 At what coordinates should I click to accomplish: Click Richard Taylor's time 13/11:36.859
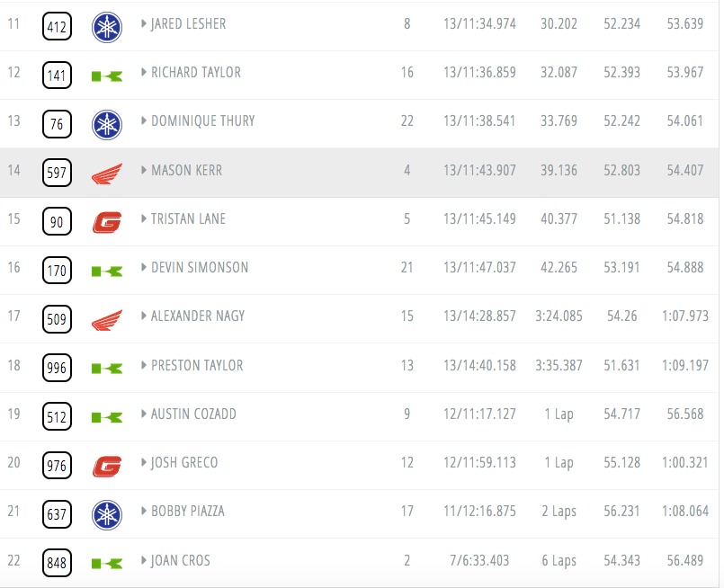[479, 73]
